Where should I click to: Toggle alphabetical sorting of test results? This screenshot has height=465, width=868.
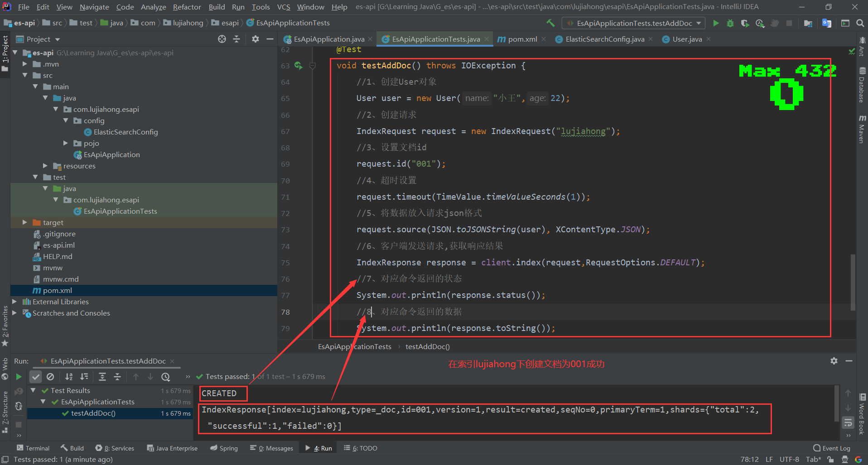pyautogui.click(x=69, y=377)
